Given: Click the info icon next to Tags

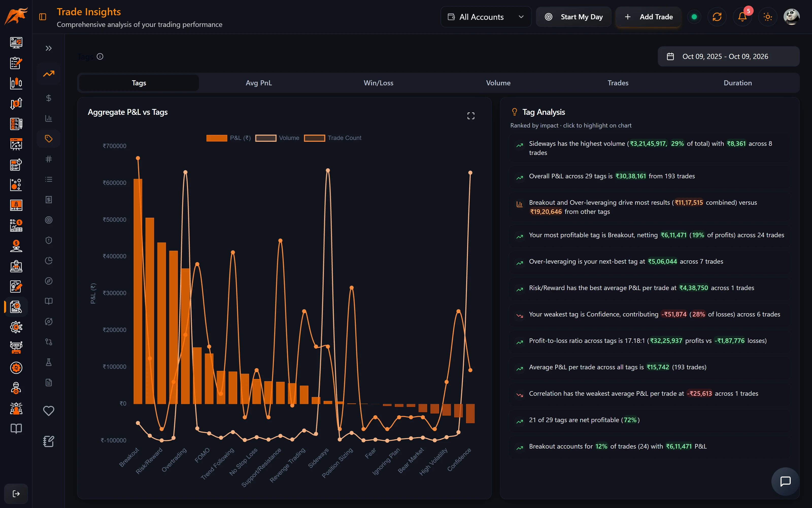Looking at the screenshot, I should click(x=100, y=56).
